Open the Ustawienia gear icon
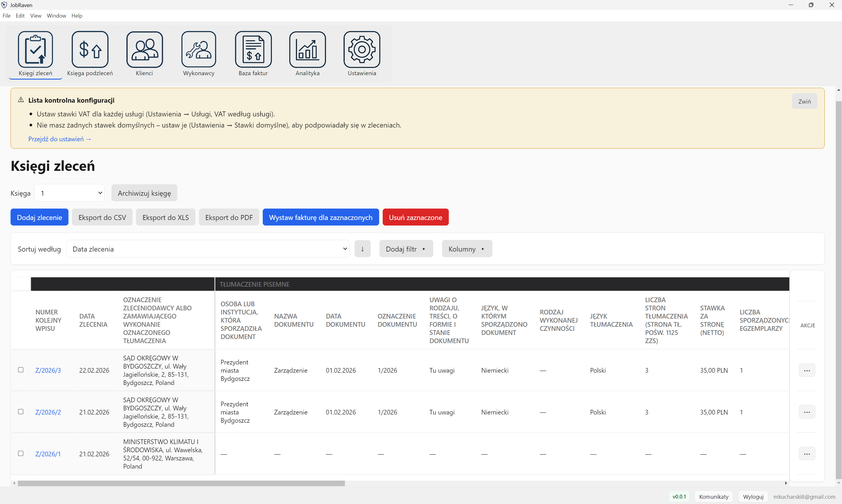Viewport: 842px width, 504px height. [x=362, y=50]
